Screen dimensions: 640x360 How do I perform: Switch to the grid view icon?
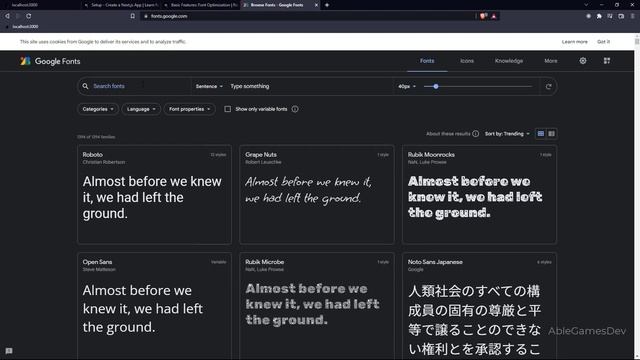pyautogui.click(x=541, y=134)
